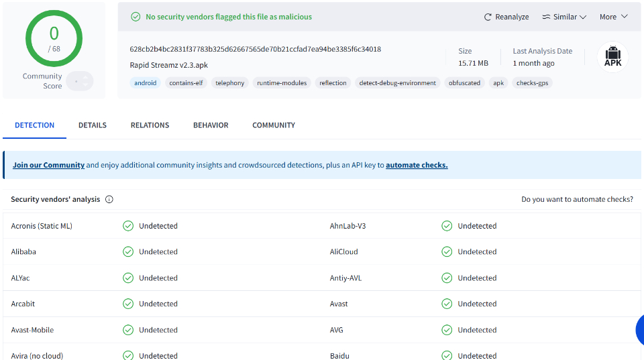Click the ALYac vendor name
644x360 pixels.
pos(20,278)
